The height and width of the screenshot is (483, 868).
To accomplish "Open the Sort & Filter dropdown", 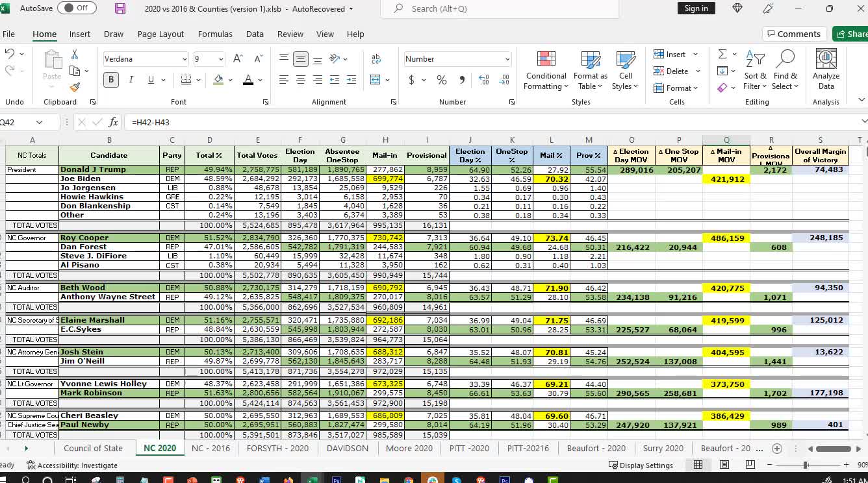I will point(756,70).
